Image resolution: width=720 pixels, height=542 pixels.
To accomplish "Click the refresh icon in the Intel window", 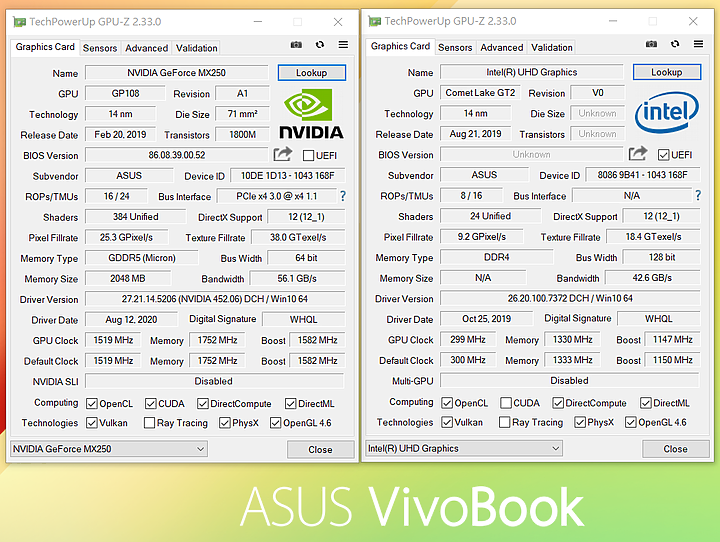I will pyautogui.click(x=675, y=44).
